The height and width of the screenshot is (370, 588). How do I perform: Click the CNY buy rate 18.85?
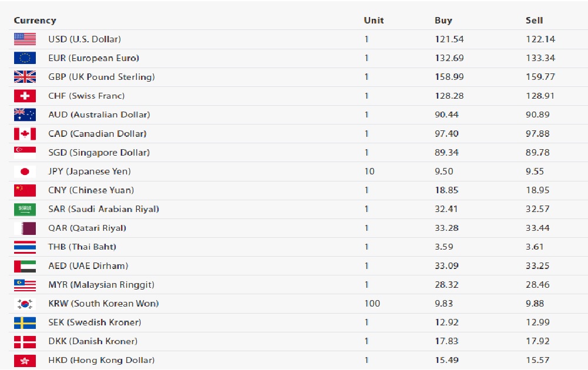tap(446, 190)
